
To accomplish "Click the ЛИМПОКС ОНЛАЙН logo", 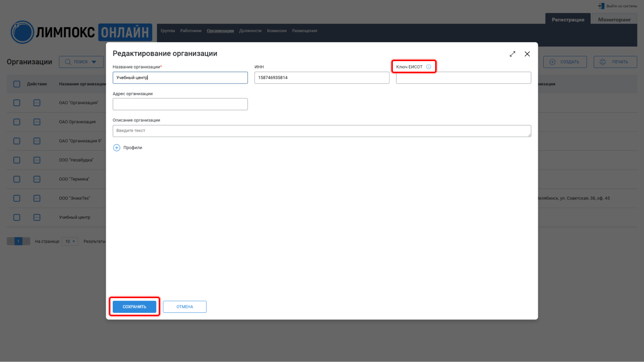I will (x=81, y=32).
